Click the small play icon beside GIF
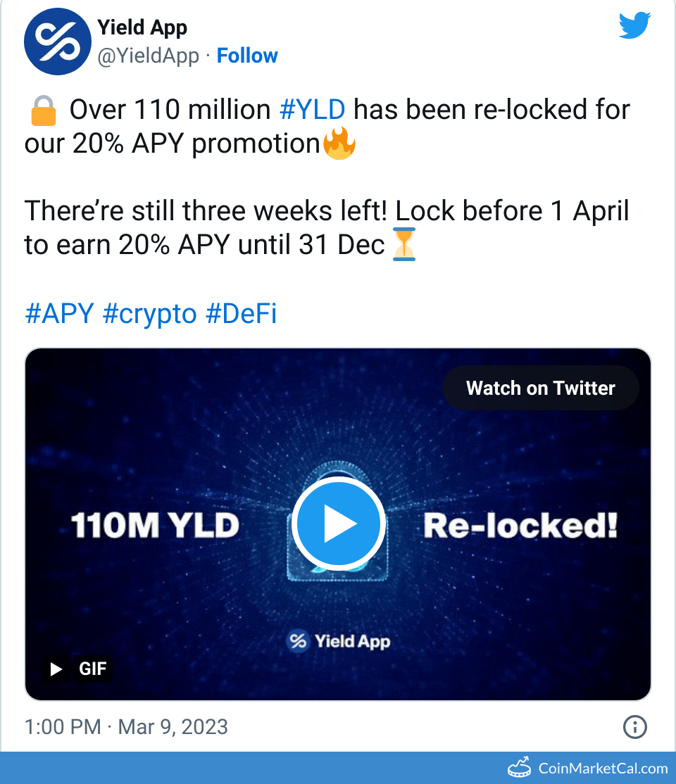 [57, 669]
